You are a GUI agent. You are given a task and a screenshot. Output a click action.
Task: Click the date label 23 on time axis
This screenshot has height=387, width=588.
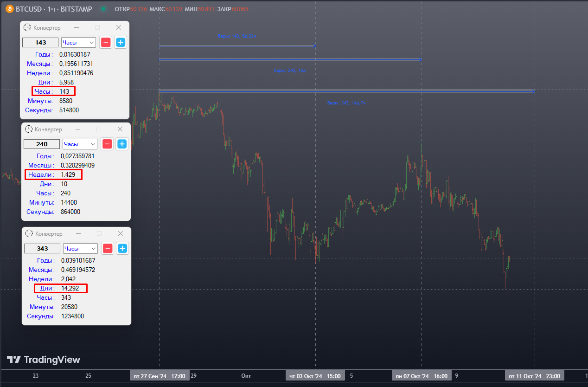click(x=36, y=376)
